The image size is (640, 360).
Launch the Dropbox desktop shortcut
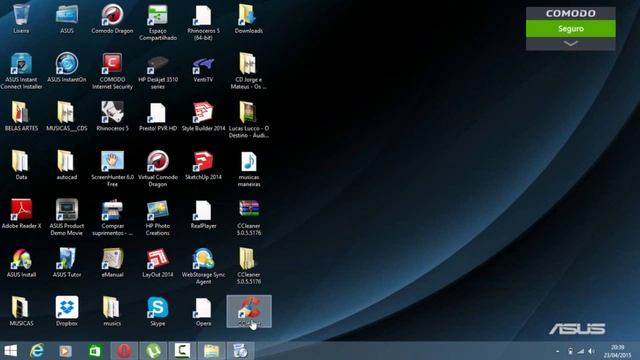(x=67, y=311)
